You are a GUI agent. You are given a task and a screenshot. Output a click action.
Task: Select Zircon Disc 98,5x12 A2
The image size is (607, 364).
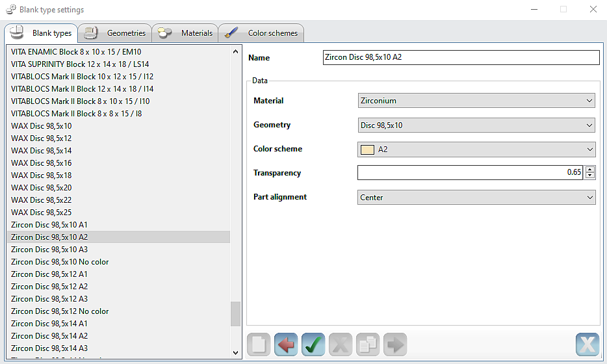(118, 287)
